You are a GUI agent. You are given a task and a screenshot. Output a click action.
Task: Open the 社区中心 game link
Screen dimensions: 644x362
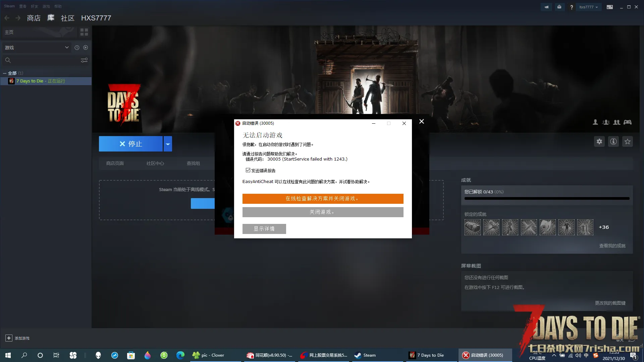155,163
